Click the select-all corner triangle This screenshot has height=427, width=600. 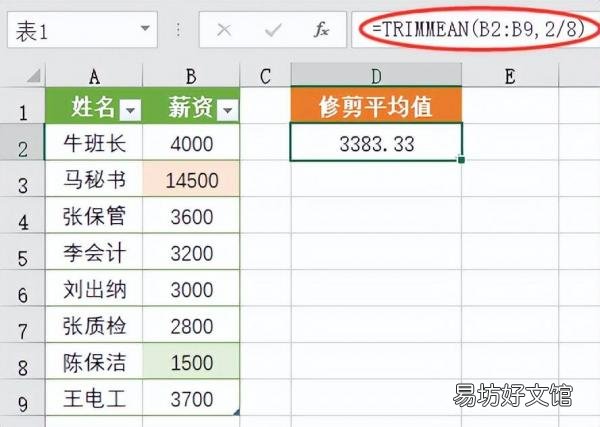pos(34,76)
